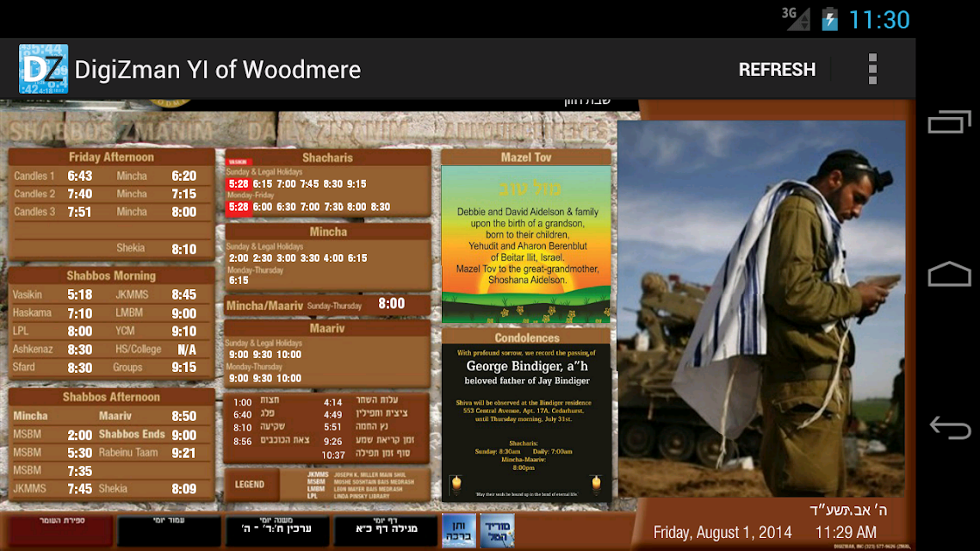Tap the Rabeinu Taam 9:21 entry
This screenshot has width=980, height=551.
point(147,452)
